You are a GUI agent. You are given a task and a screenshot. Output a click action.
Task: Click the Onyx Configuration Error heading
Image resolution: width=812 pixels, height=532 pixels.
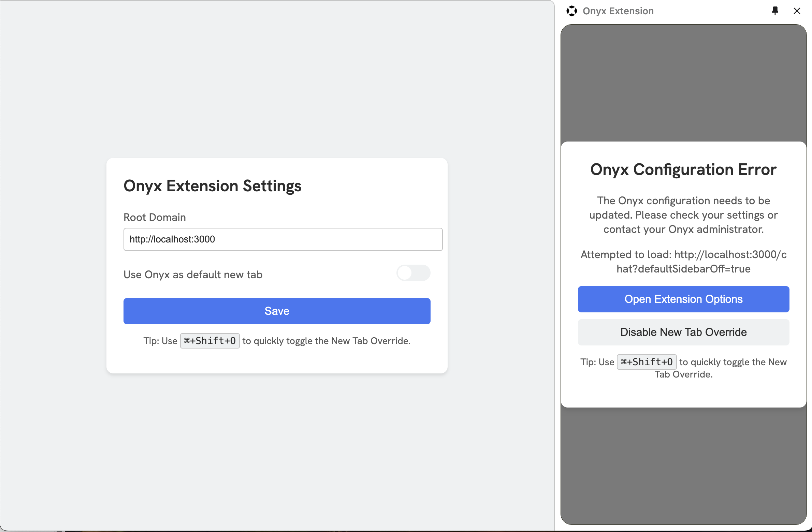coord(683,169)
